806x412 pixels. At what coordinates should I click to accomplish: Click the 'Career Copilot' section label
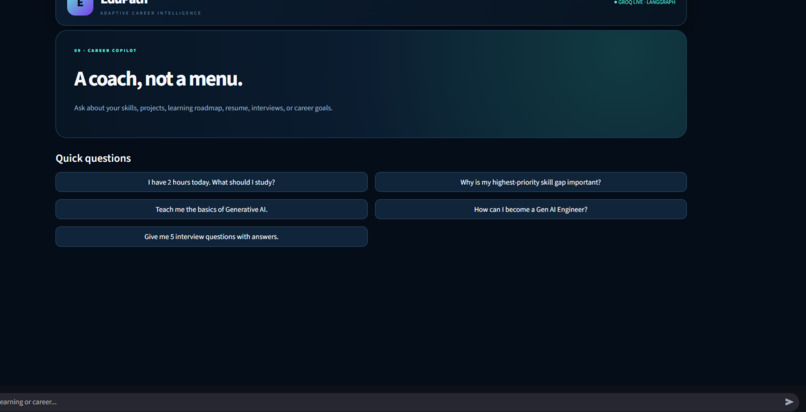point(105,50)
